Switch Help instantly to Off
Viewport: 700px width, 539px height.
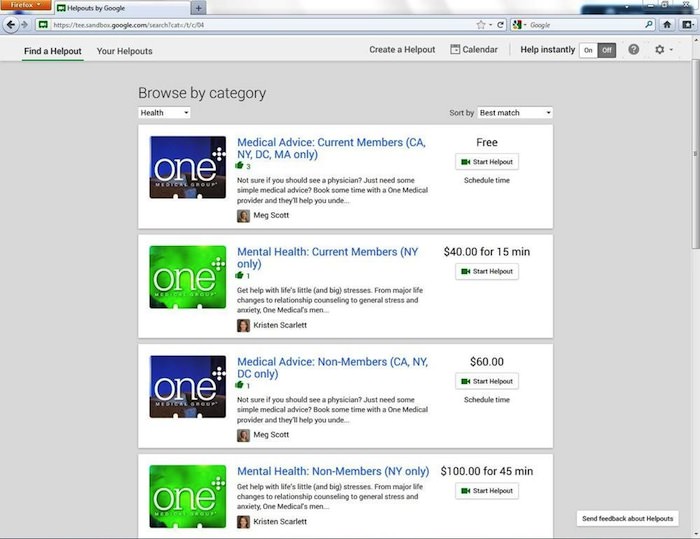click(606, 50)
